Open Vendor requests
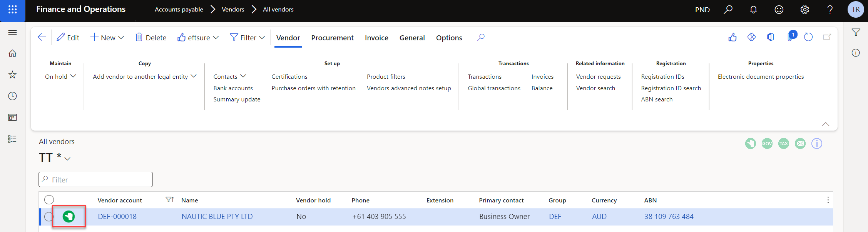The image size is (868, 232). coord(599,76)
